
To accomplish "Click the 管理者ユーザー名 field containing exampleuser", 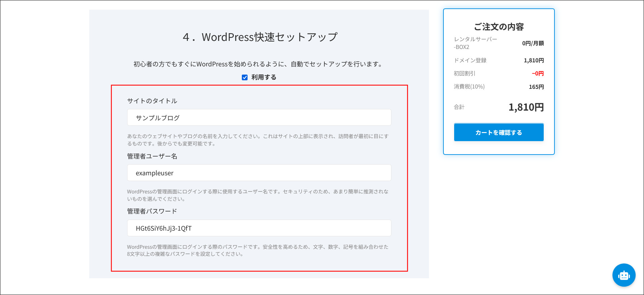I will pos(259,173).
